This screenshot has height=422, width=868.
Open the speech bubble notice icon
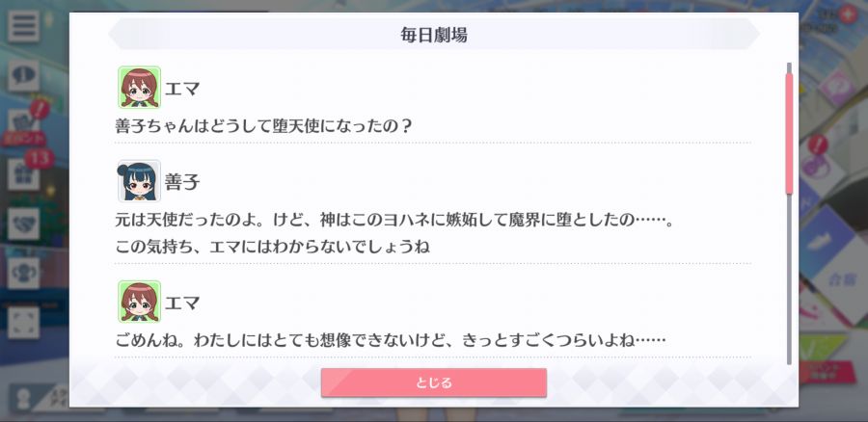(x=23, y=76)
